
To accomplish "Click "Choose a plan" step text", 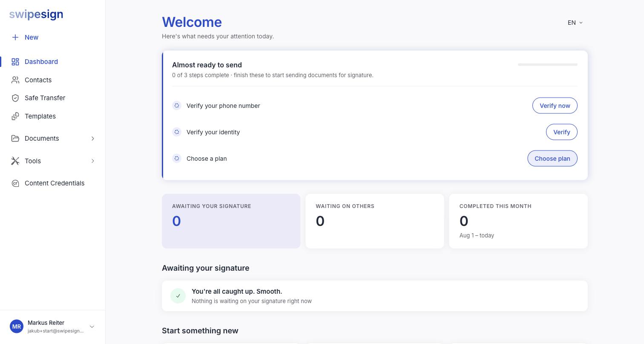I will 207,159.
